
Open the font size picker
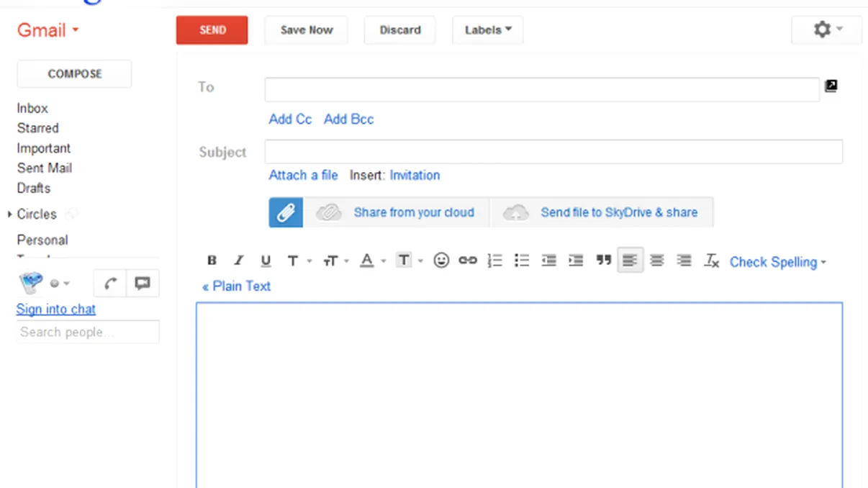coord(335,261)
